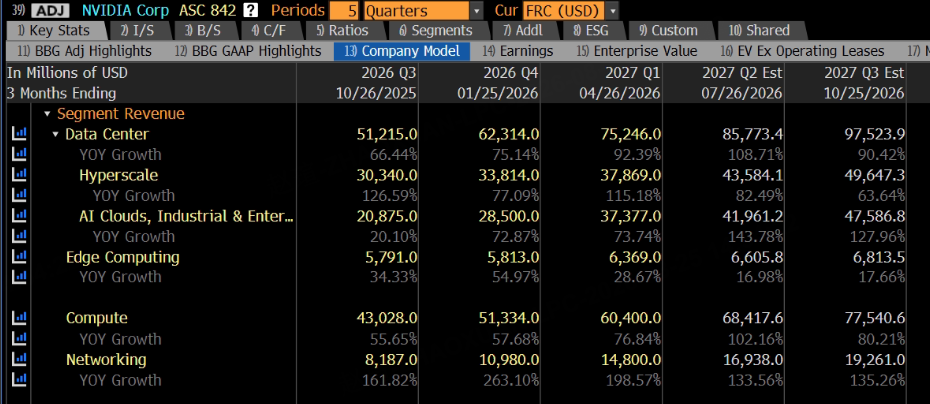930x404 pixels.
Task: Click the help question mark icon
Action: coord(251,10)
